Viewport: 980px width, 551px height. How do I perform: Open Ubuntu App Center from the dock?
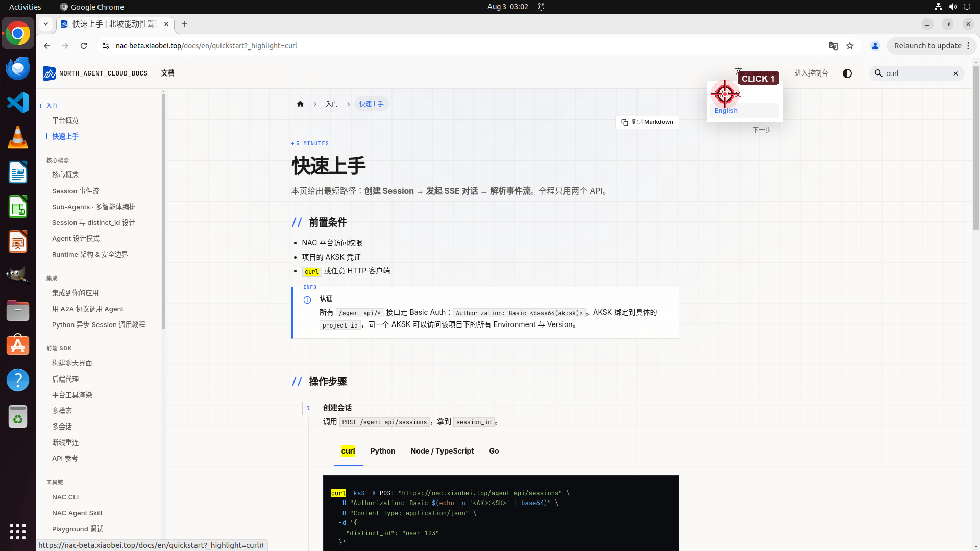click(18, 345)
